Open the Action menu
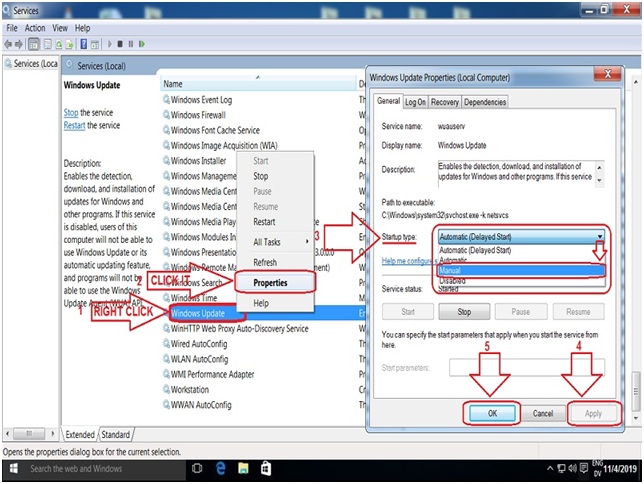The width and height of the screenshot is (644, 484). click(35, 28)
